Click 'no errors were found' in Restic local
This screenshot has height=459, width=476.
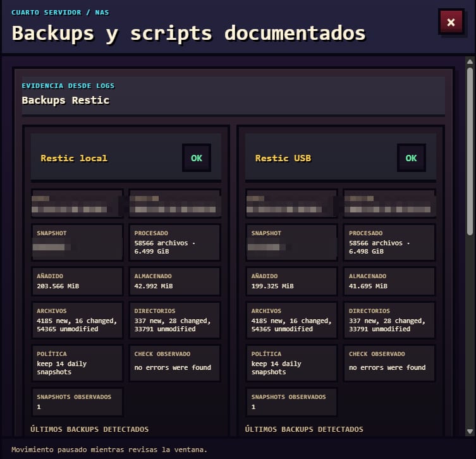pos(173,367)
